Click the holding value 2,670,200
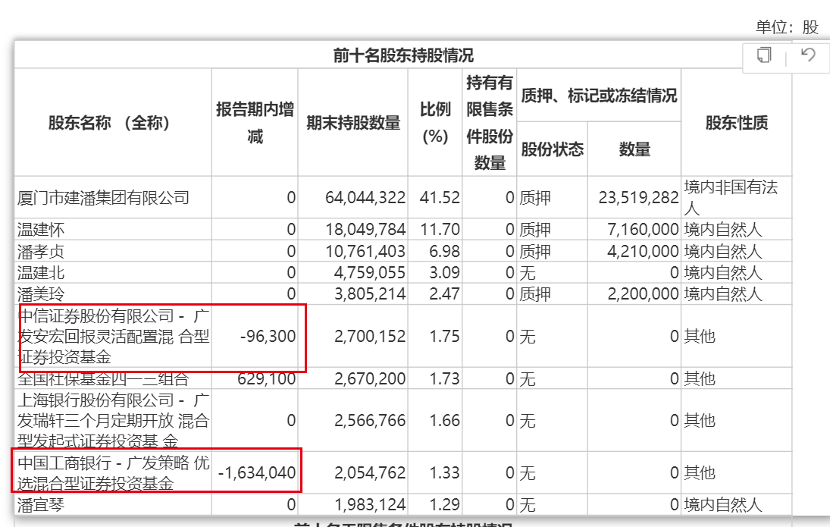Screen dimensions: 830x528 369,379
